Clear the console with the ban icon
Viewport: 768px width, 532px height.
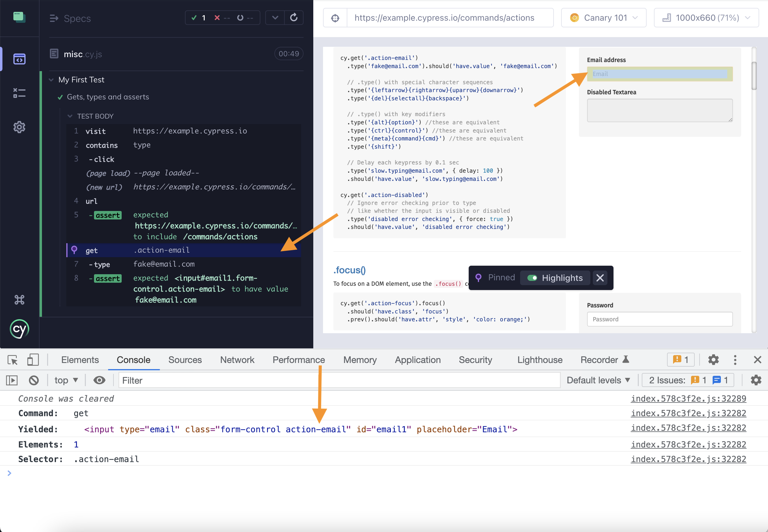pyautogui.click(x=34, y=380)
